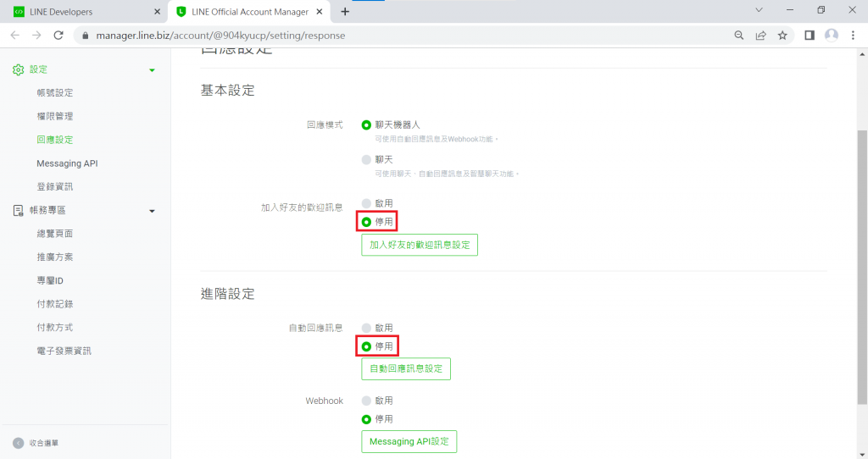868x459 pixels.
Task: Open a new tab with the plus icon
Action: point(345,12)
